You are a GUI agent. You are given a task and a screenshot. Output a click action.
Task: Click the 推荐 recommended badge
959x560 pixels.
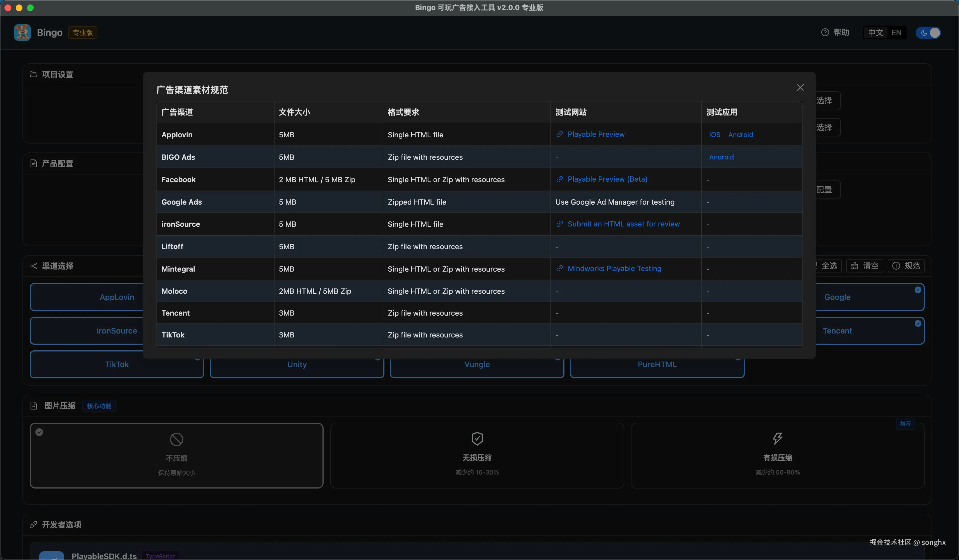tap(905, 424)
